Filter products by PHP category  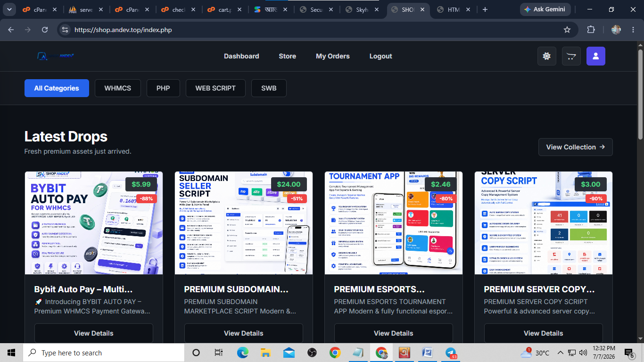pyautogui.click(x=163, y=88)
